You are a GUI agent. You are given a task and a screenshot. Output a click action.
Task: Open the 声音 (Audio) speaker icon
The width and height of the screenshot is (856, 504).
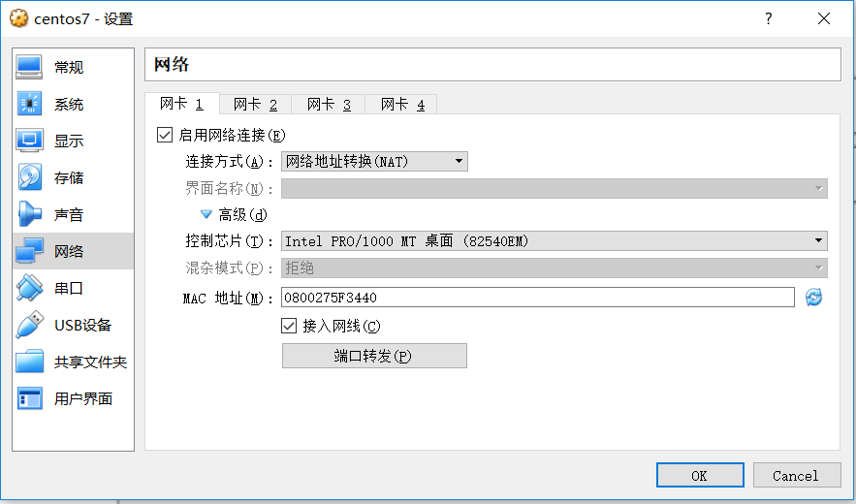coord(29,214)
